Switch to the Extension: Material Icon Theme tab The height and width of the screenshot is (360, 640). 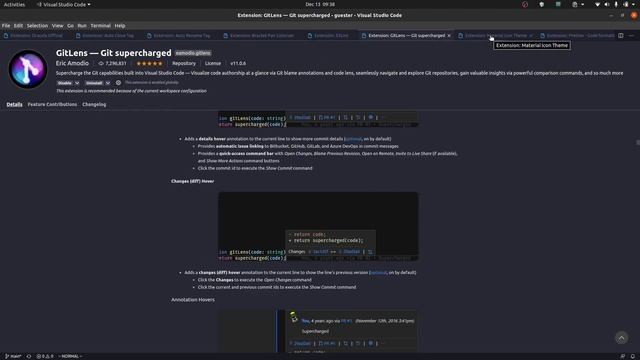[x=496, y=36]
